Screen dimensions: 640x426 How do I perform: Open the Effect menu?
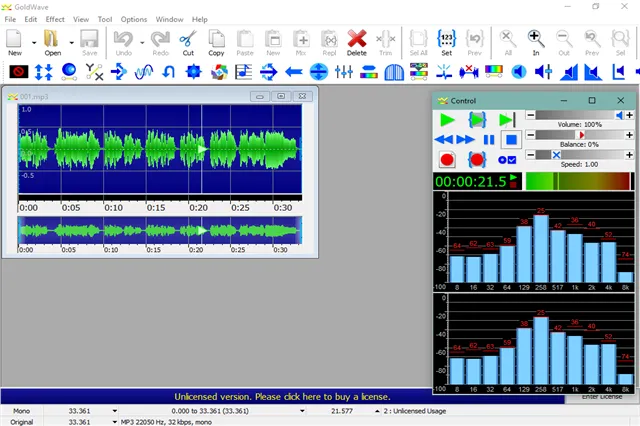tap(55, 19)
